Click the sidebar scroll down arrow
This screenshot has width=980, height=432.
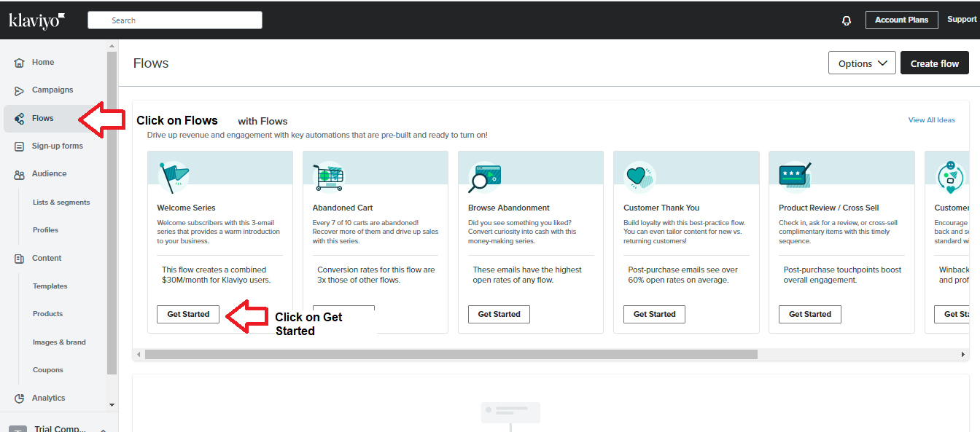click(112, 405)
